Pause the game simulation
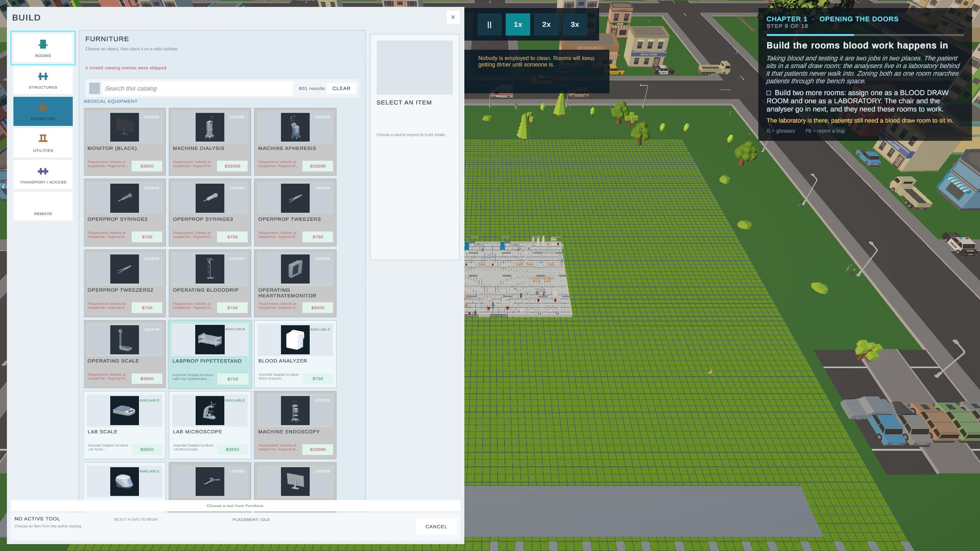 click(489, 24)
